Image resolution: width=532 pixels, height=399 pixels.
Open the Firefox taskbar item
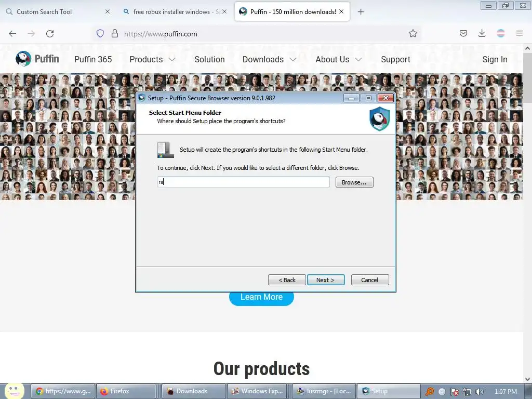[126, 391]
